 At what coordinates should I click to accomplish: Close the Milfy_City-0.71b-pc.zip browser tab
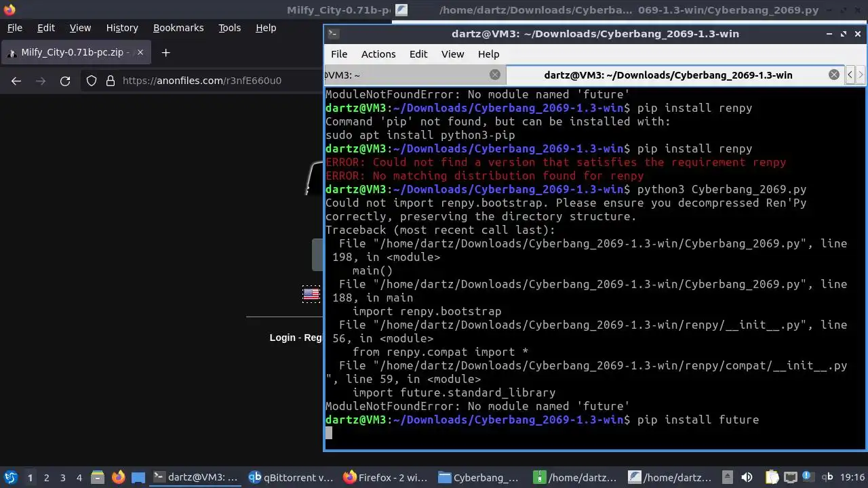(140, 52)
